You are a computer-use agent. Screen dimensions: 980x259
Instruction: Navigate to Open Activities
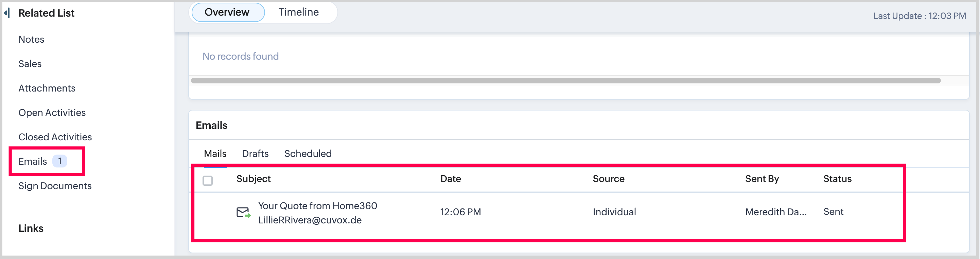point(52,113)
